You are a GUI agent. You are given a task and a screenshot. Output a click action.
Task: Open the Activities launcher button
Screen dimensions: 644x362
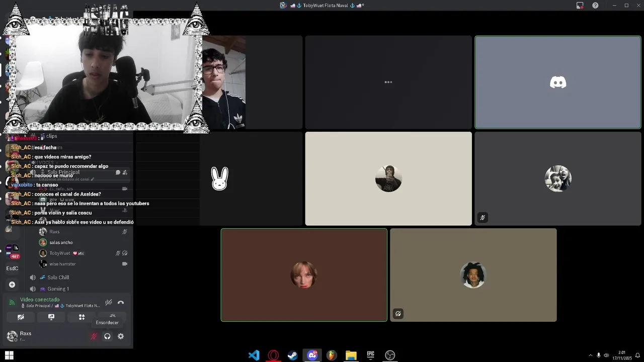pyautogui.click(x=82, y=317)
